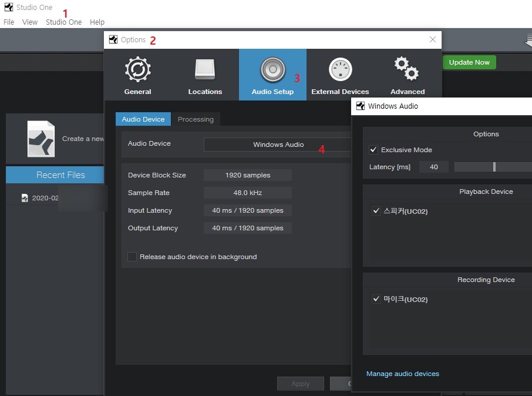532x396 pixels.
Task: Select the Recent Files tab header
Action: point(55,175)
